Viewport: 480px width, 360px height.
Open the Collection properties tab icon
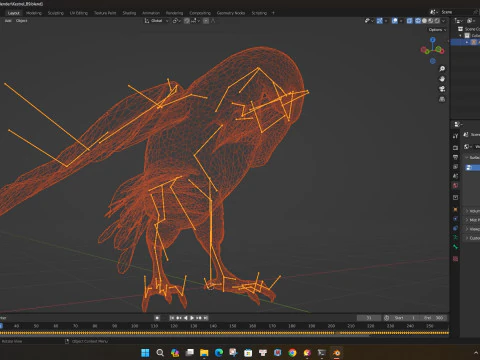point(455,197)
